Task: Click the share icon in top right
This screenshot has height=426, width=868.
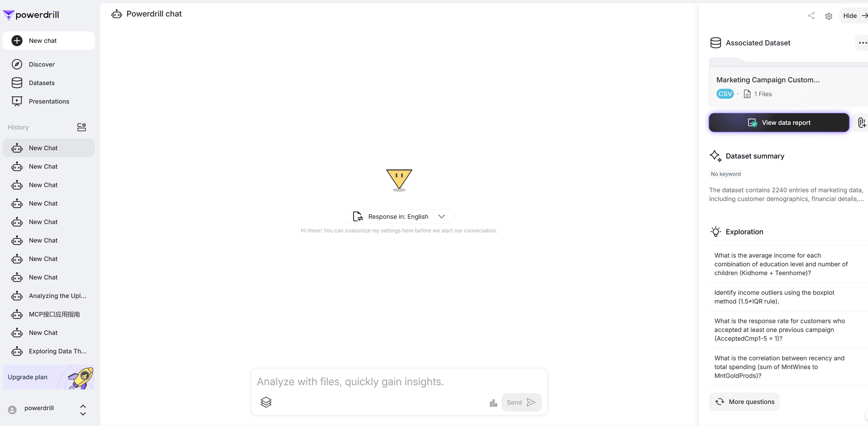Action: click(x=811, y=16)
